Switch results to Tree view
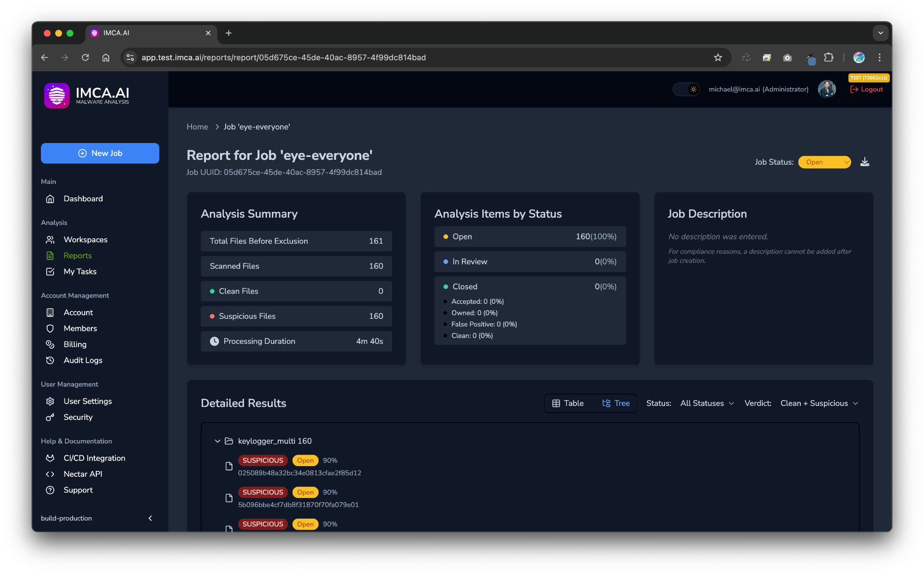The width and height of the screenshot is (924, 574). [616, 403]
